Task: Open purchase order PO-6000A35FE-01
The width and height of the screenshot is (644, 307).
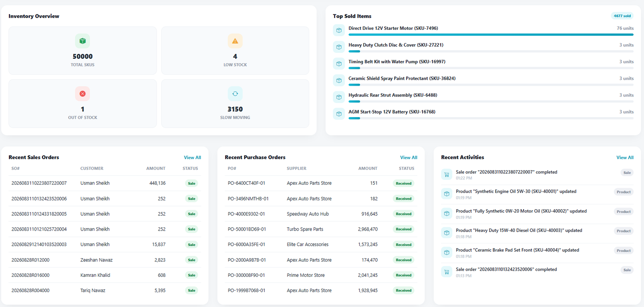Action: click(246, 244)
